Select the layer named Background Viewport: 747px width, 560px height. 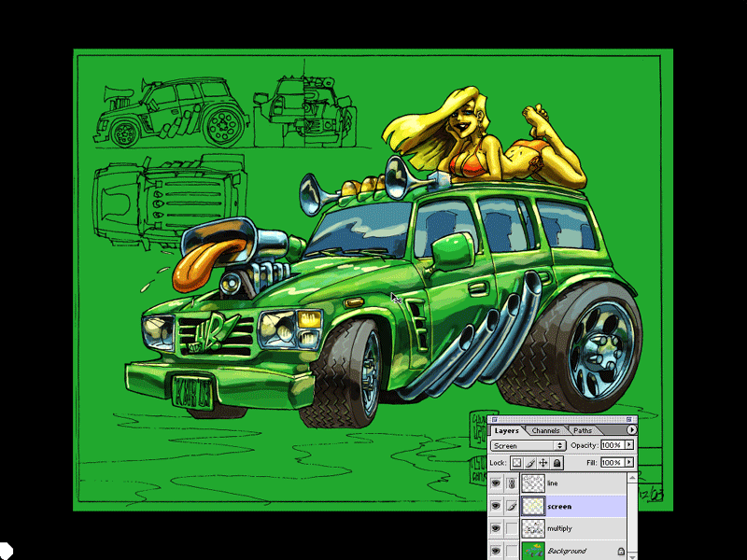tap(567, 551)
